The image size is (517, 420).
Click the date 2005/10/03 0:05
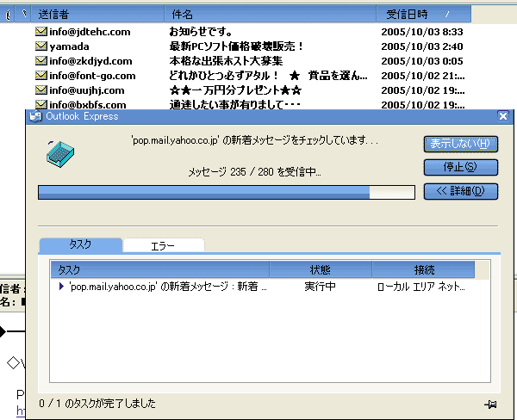pyautogui.click(x=422, y=61)
